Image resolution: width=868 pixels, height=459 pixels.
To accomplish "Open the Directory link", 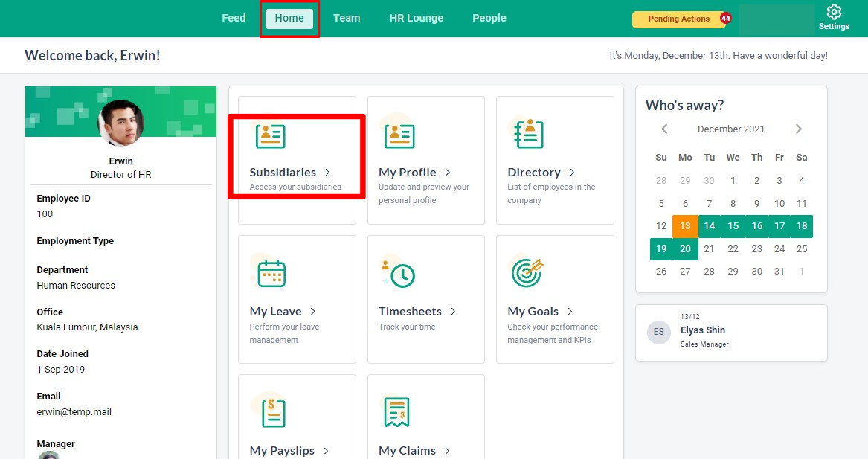I will click(534, 172).
